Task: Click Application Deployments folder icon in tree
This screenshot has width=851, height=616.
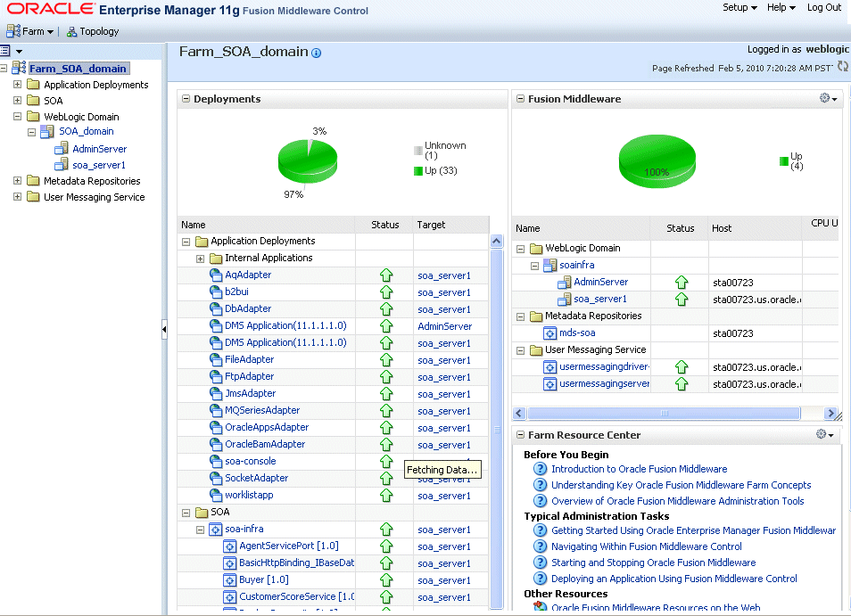Action: [33, 85]
